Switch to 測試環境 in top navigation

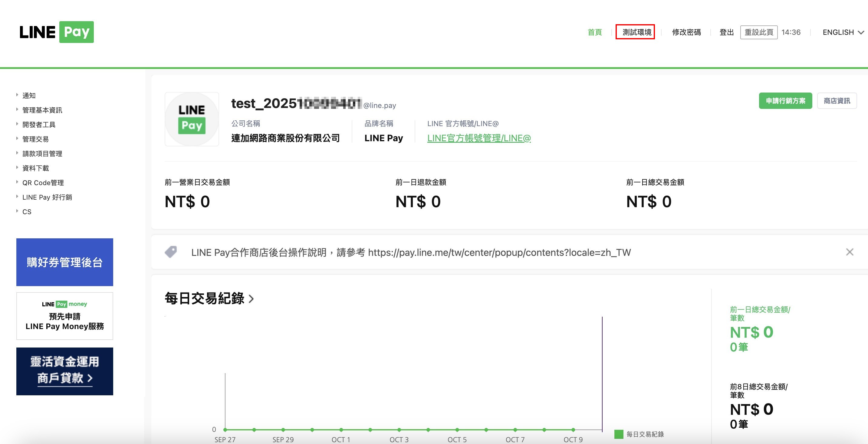pos(636,32)
